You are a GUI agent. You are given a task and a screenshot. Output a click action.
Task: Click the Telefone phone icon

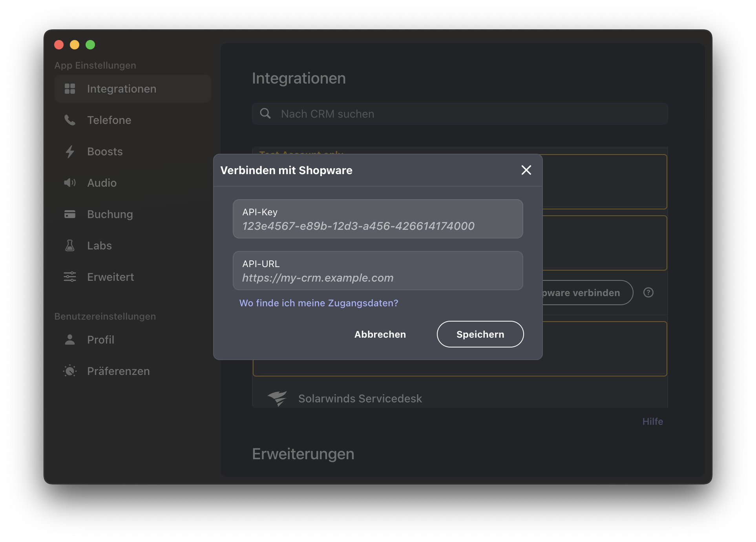70,120
